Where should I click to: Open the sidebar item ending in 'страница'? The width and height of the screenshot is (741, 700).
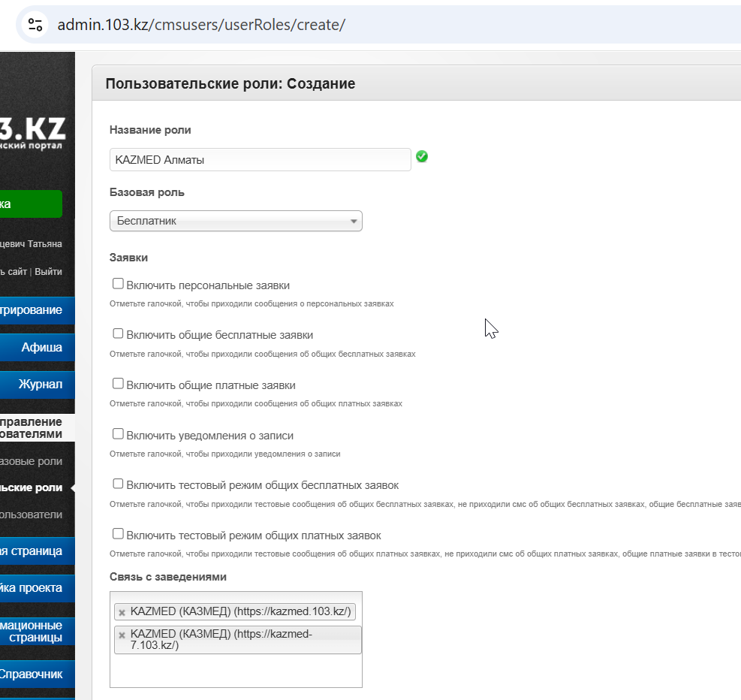point(38,551)
